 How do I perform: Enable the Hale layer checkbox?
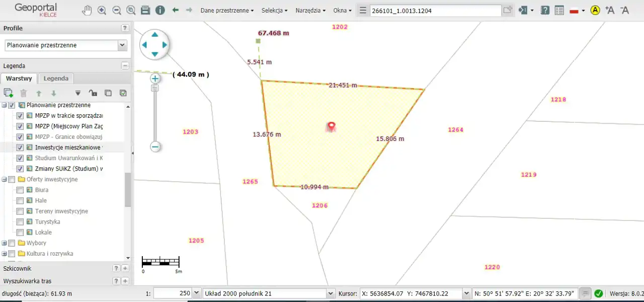pyautogui.click(x=20, y=201)
